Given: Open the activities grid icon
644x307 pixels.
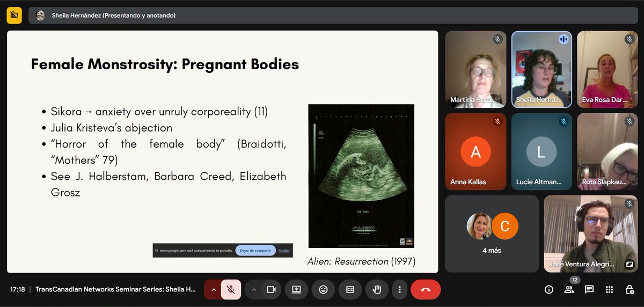Looking at the screenshot, I should (609, 289).
